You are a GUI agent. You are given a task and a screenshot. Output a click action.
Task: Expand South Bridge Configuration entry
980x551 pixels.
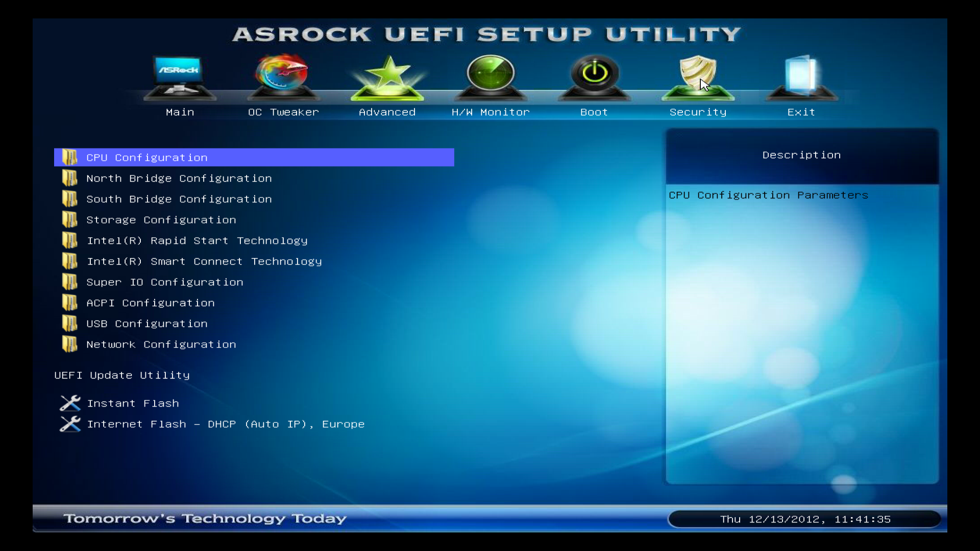pos(179,199)
